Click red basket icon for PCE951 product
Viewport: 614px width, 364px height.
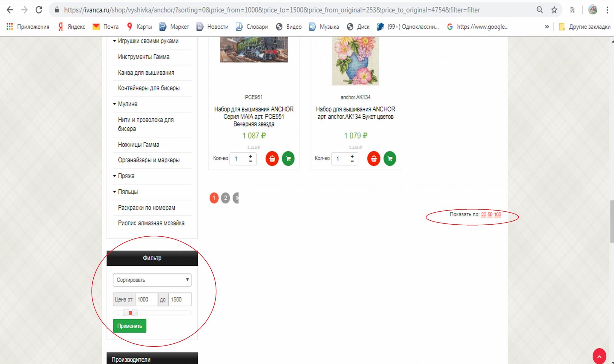(x=272, y=159)
